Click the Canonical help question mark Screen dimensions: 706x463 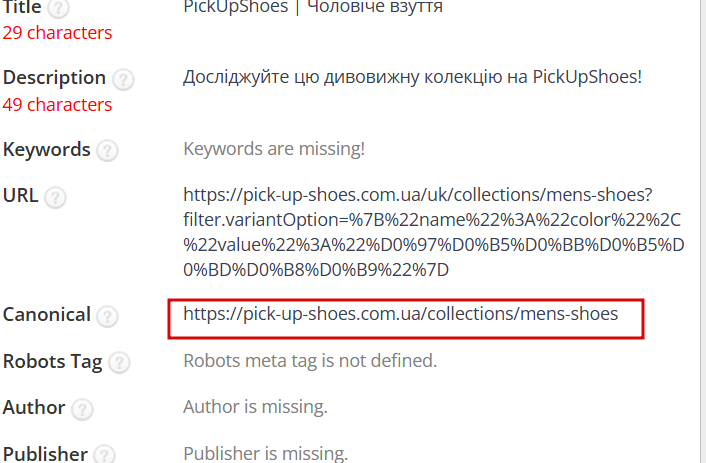pyautogui.click(x=107, y=316)
